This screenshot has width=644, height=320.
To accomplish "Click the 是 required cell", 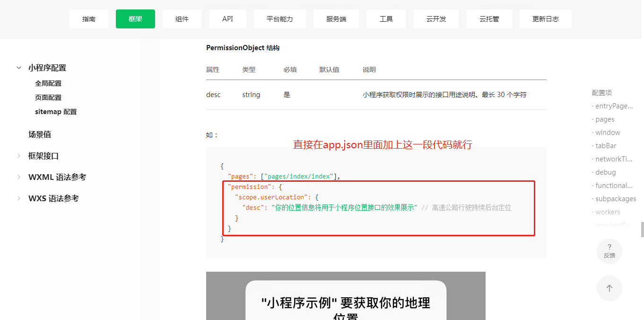I will click(287, 95).
